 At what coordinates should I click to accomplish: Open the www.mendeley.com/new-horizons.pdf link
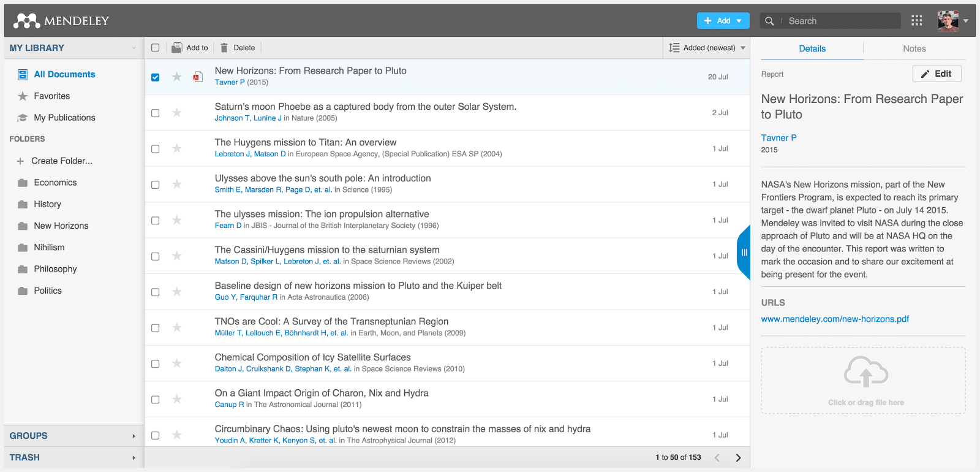(835, 319)
